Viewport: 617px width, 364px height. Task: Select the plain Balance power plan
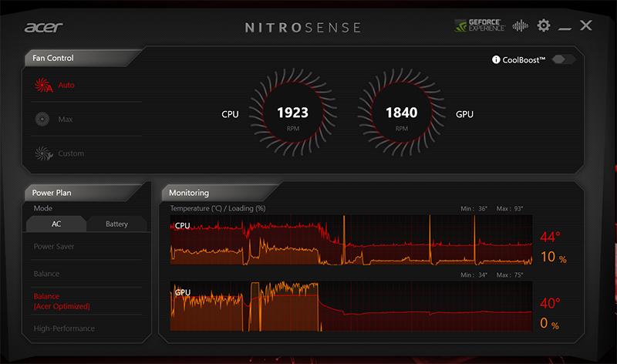46,274
